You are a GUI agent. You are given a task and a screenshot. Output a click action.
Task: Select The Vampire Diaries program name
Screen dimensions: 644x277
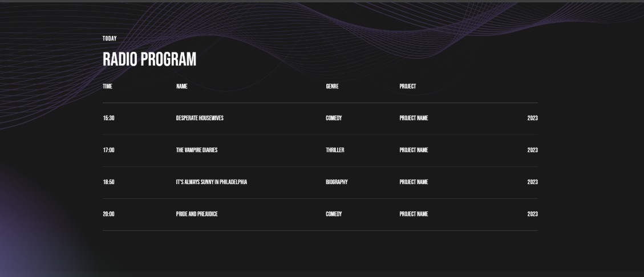click(197, 150)
